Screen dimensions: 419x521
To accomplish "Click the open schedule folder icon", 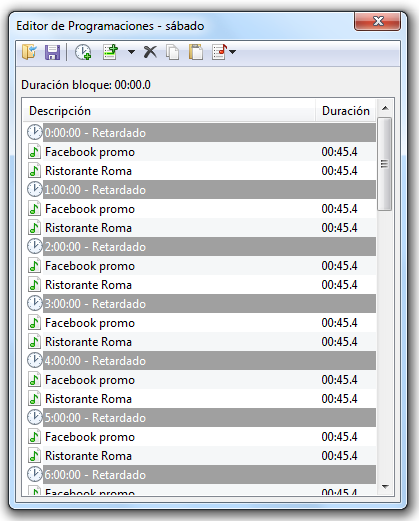I will tap(30, 52).
